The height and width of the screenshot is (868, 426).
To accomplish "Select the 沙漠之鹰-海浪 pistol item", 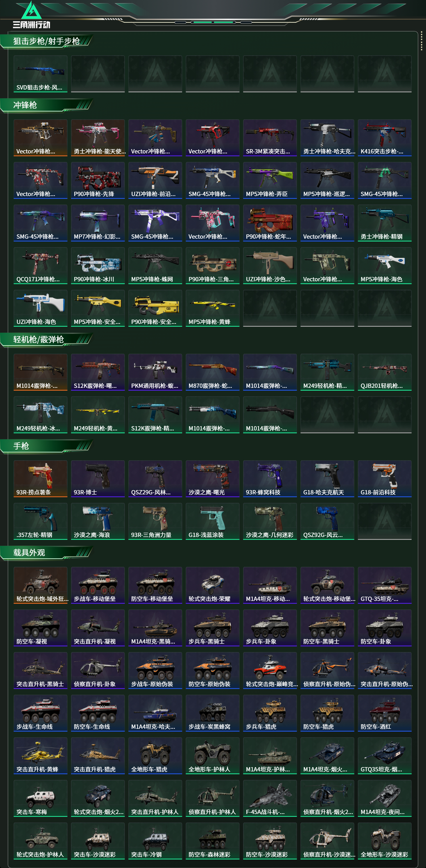I will click(x=98, y=521).
